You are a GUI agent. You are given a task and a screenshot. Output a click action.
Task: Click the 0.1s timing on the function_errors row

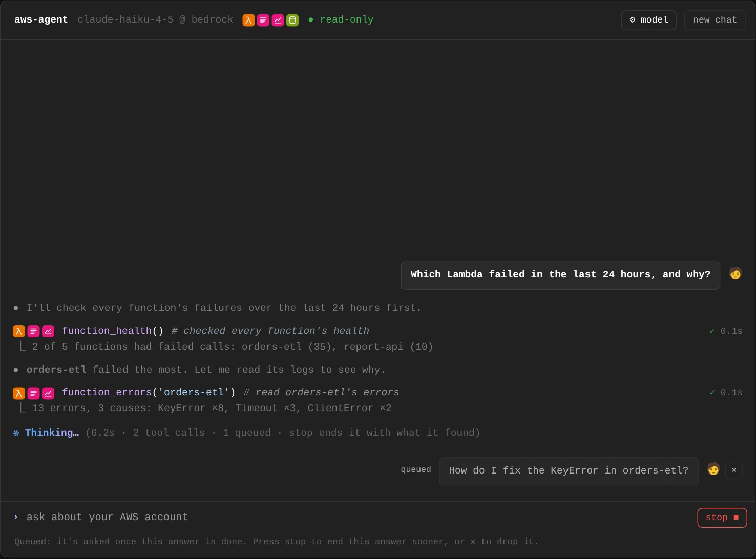tap(731, 393)
